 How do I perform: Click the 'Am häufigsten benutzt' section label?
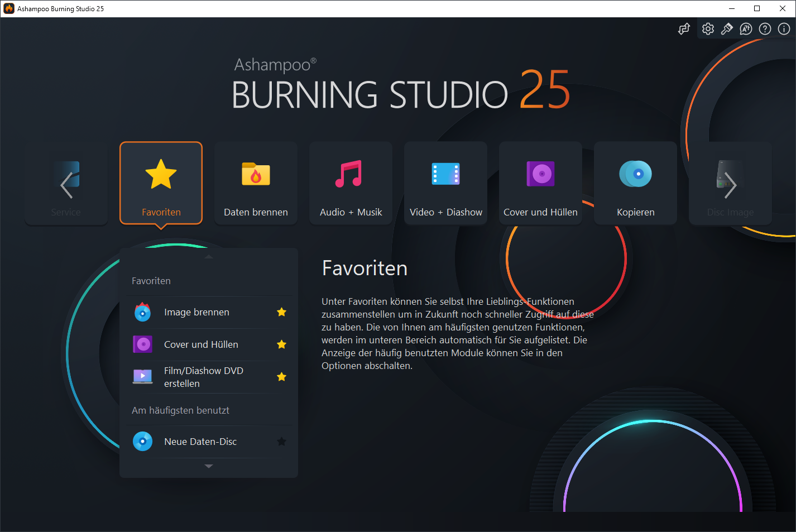(x=180, y=410)
